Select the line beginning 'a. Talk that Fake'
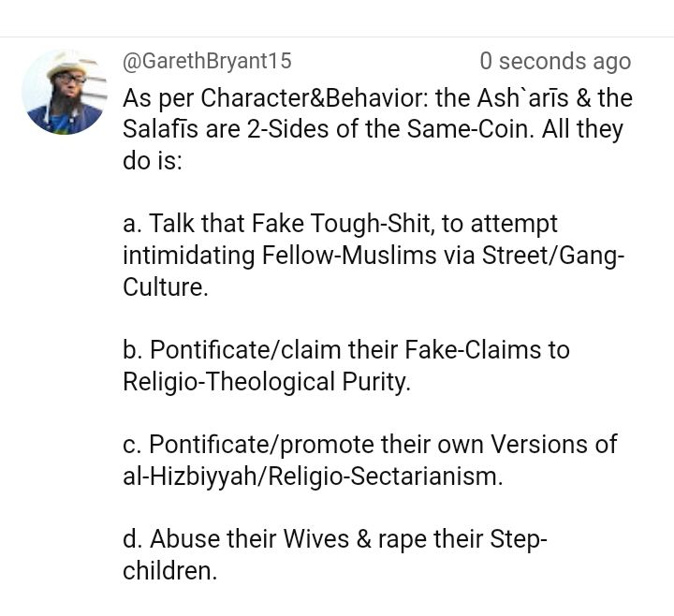674x616 pixels. 340,224
